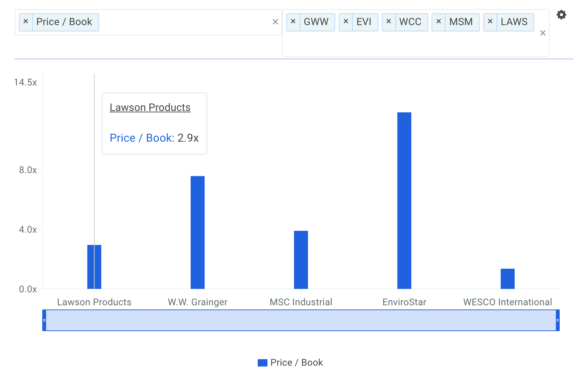The width and height of the screenshot is (588, 381).
Task: Remove the LAWS ticker tag
Action: point(490,22)
